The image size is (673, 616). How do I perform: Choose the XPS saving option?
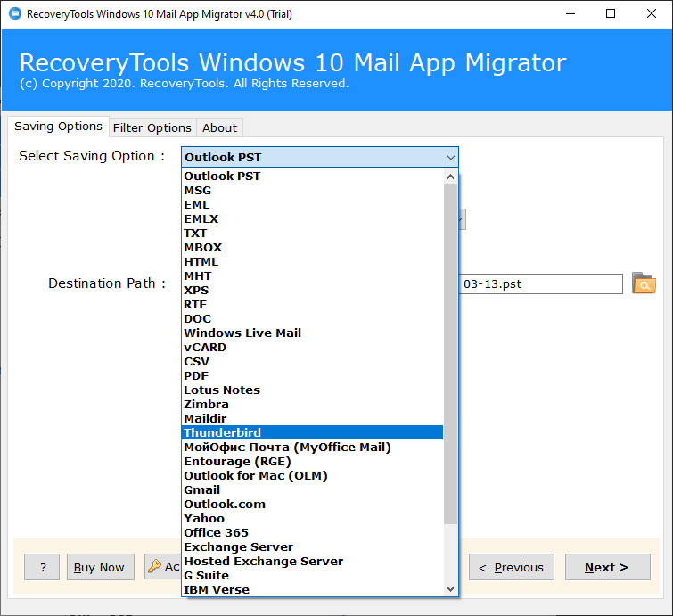click(313, 291)
